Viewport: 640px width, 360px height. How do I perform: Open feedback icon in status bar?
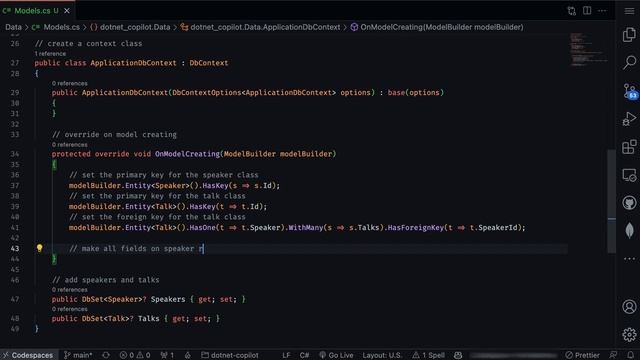pyautogui.click(x=613, y=355)
